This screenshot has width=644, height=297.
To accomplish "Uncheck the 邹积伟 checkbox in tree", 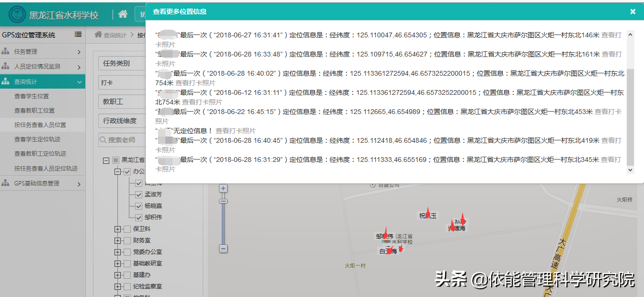I will tap(139, 217).
